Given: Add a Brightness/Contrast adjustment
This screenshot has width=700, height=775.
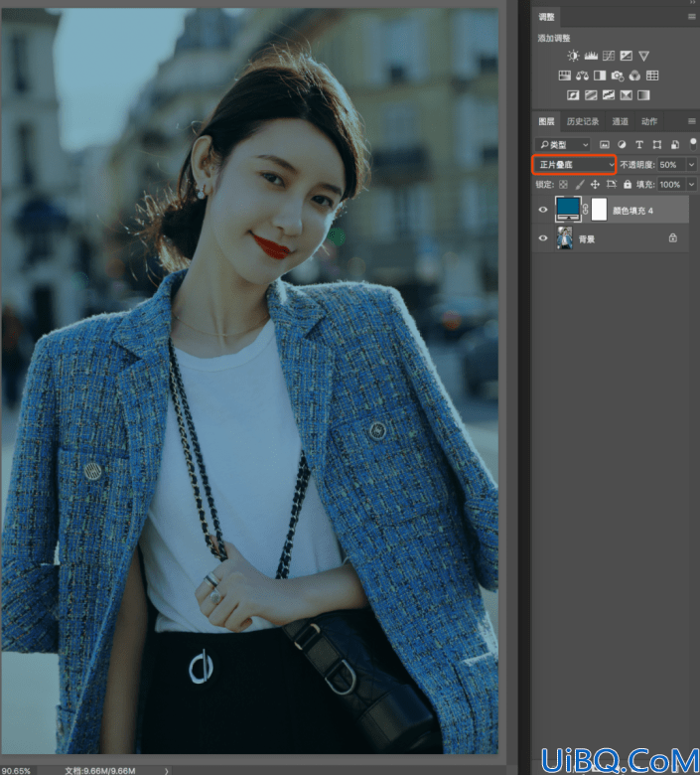Looking at the screenshot, I should [573, 56].
